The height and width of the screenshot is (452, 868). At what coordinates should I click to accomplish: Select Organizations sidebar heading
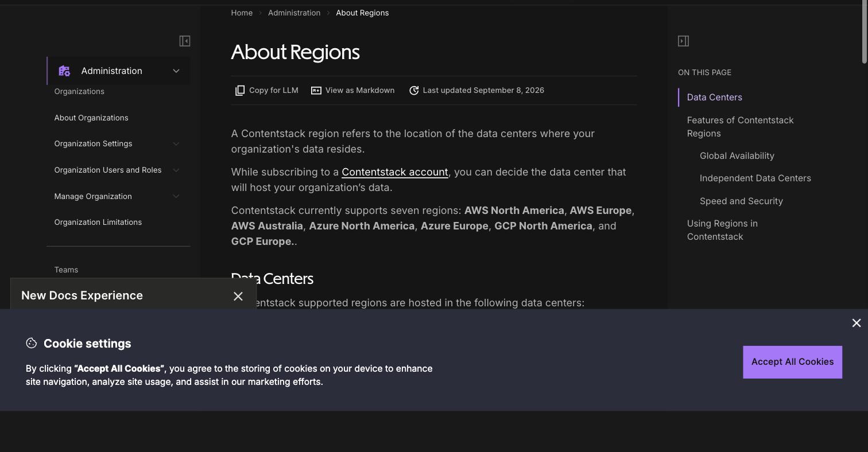79,92
